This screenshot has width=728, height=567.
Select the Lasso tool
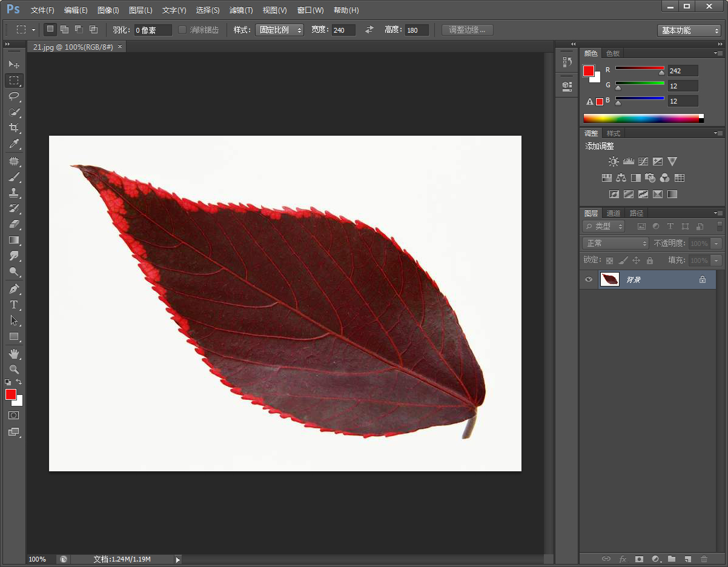(14, 96)
